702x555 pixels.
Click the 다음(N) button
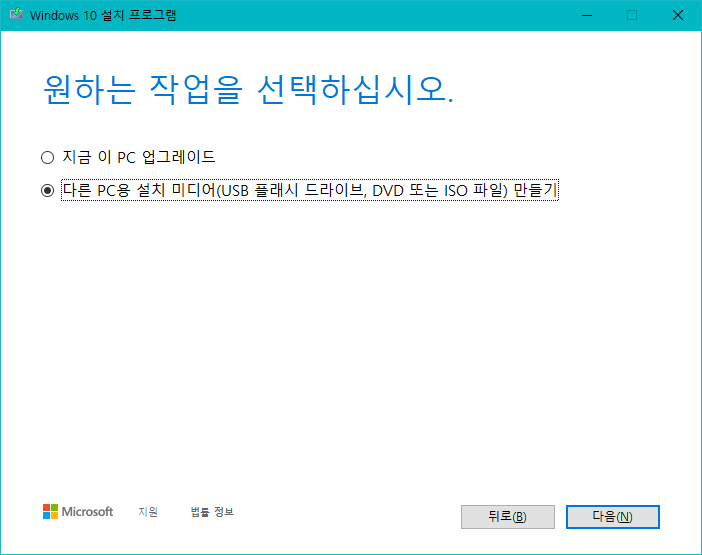[612, 517]
